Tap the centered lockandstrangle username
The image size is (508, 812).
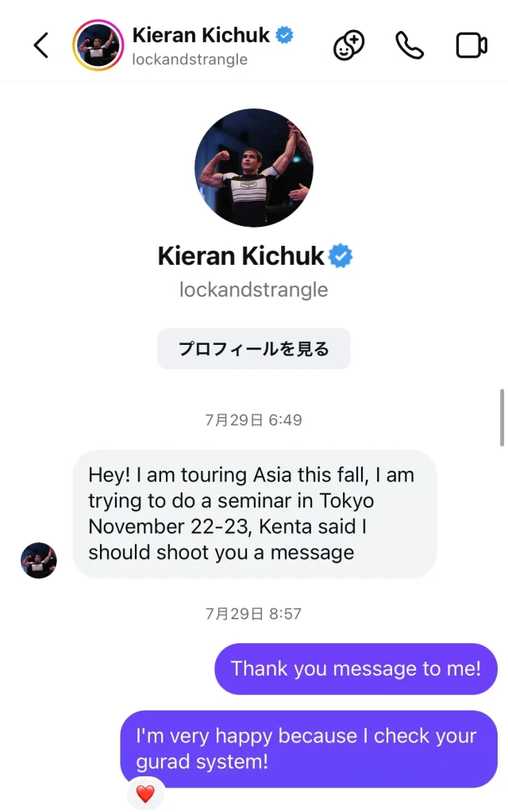point(254,290)
